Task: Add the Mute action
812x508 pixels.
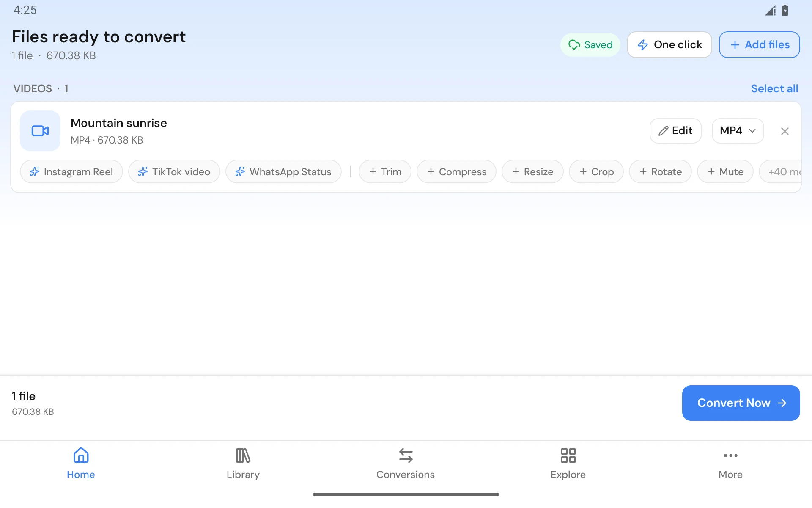Action: pos(725,171)
